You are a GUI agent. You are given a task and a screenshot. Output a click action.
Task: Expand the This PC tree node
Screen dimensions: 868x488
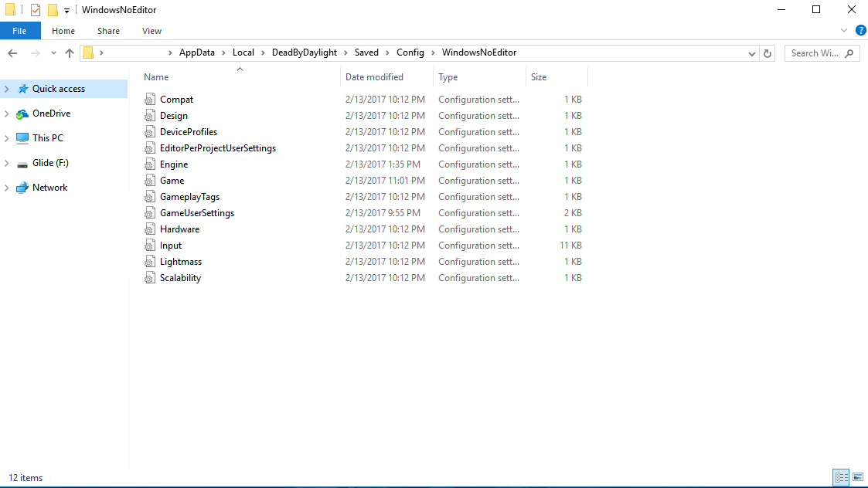[x=7, y=138]
